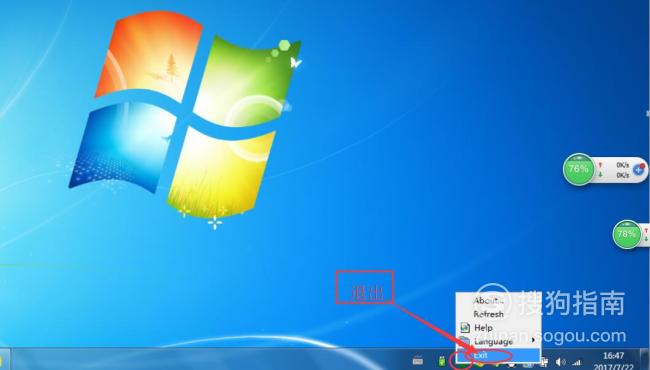The width and height of the screenshot is (650, 370).
Task: Expand the Language submenu
Action: pyautogui.click(x=498, y=341)
